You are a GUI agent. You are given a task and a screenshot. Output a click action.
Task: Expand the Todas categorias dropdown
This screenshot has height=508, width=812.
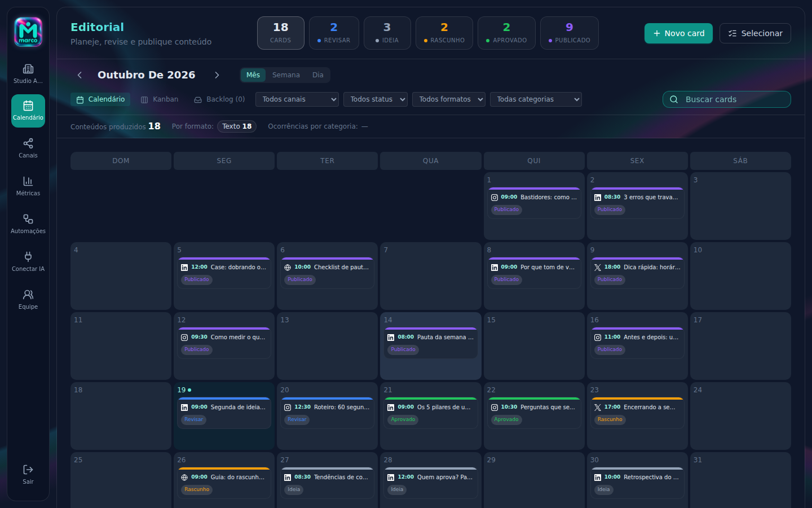(536, 99)
